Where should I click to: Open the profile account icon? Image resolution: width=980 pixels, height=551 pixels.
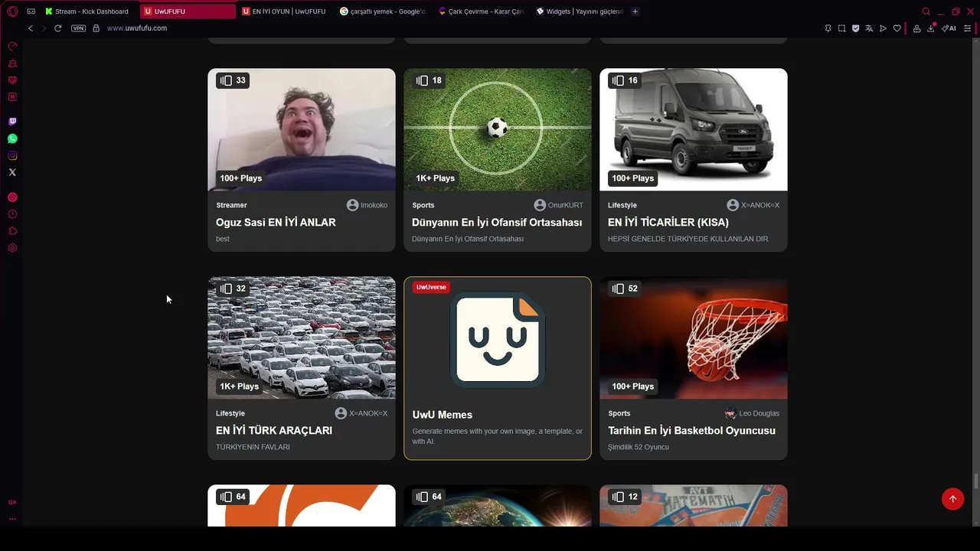(x=916, y=28)
